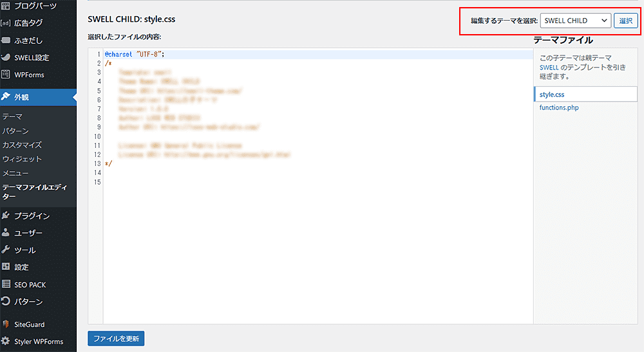
Task: Open the 外観 menu
Action: pos(38,97)
